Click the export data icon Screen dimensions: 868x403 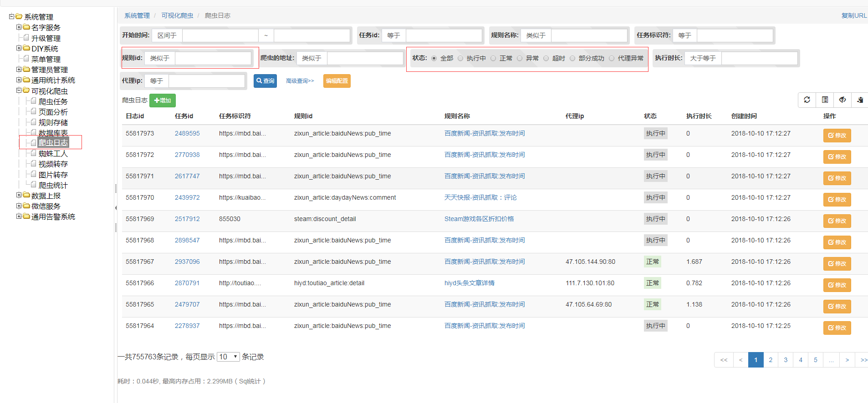tap(860, 100)
